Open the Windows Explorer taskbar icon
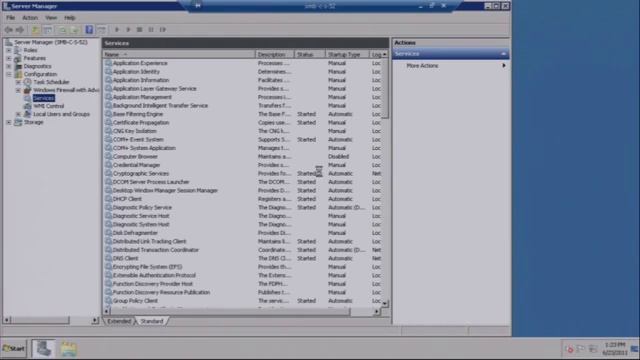640x360 pixels. (69, 349)
